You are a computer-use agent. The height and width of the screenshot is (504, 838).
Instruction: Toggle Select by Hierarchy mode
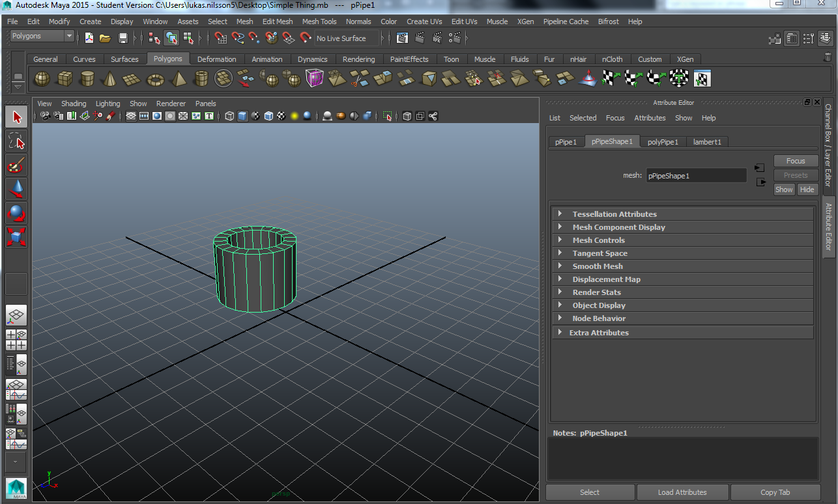click(x=154, y=38)
